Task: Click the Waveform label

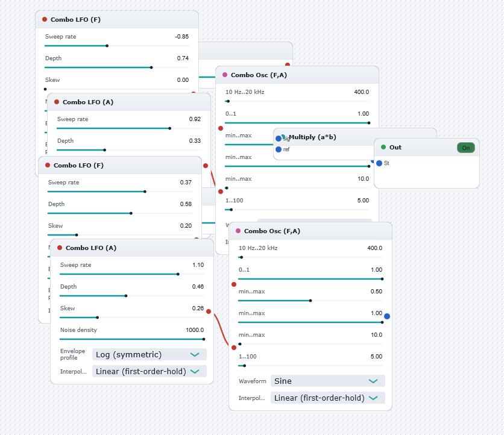Action: 253,381
